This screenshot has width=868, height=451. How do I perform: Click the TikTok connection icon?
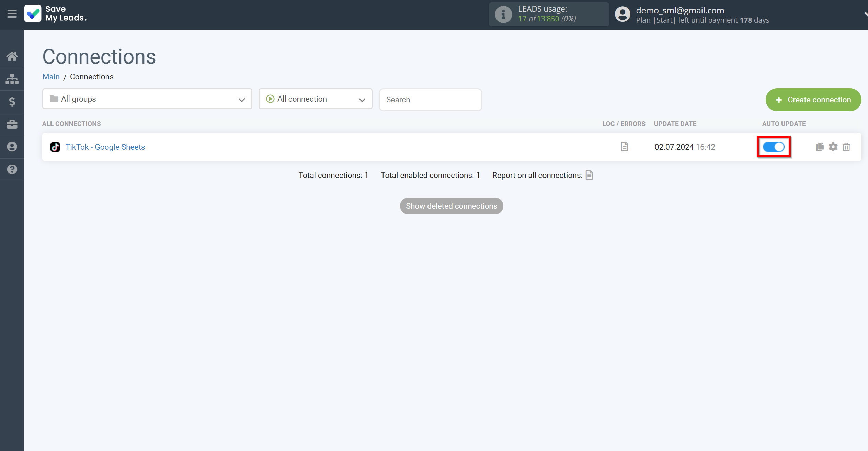[x=56, y=147]
